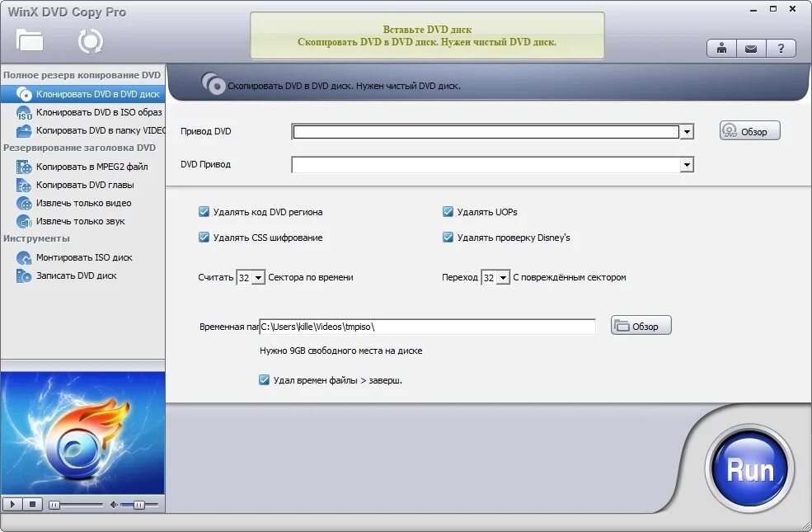
Task: Click the flaming disc preview thumbnail
Action: click(x=83, y=433)
